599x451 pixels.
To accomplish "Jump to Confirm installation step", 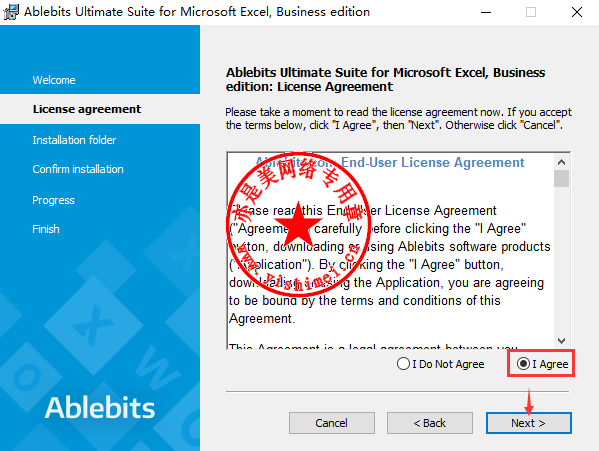I will (78, 169).
